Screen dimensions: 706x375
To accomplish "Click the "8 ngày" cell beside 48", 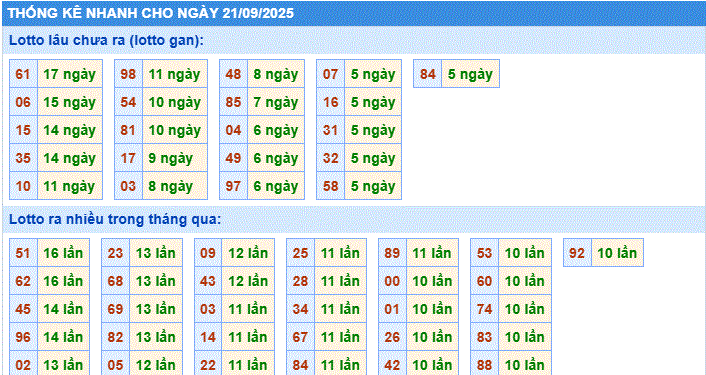I will click(x=276, y=74).
